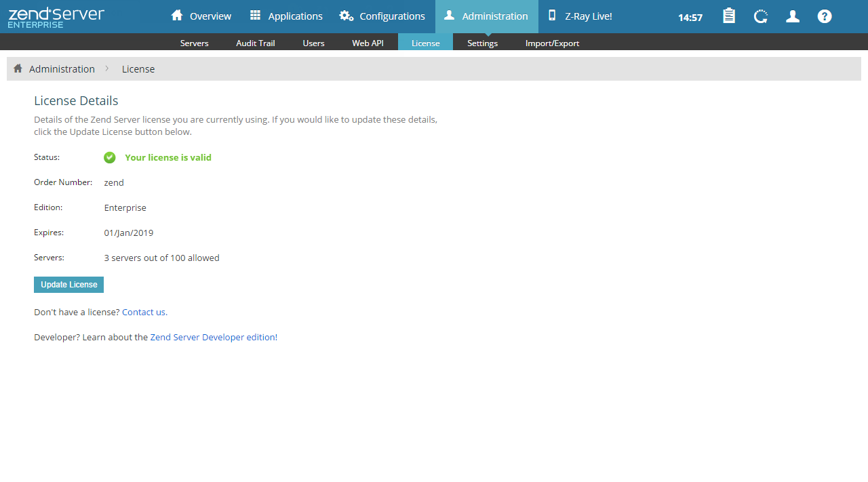868x482 pixels.
Task: Open the help question mark icon
Action: 825,16
